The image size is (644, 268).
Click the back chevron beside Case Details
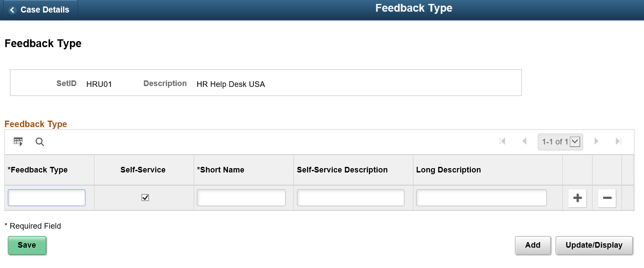pyautogui.click(x=12, y=10)
